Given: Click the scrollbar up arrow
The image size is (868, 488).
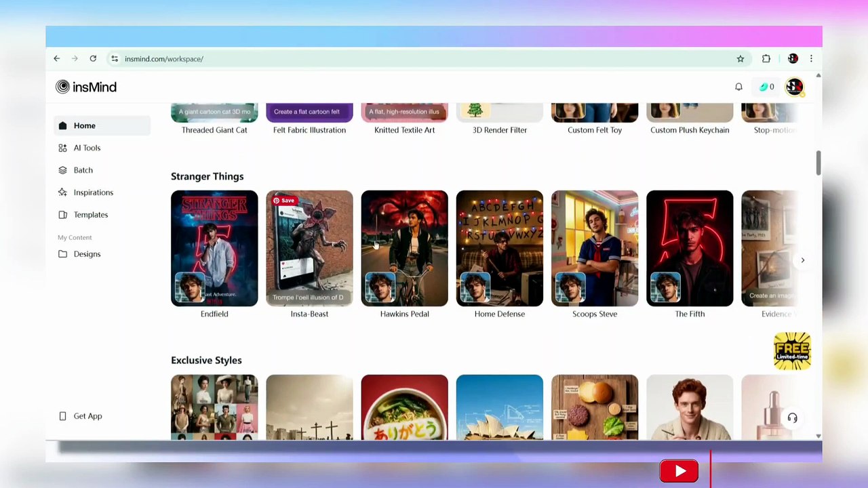Looking at the screenshot, I should pos(818,75).
